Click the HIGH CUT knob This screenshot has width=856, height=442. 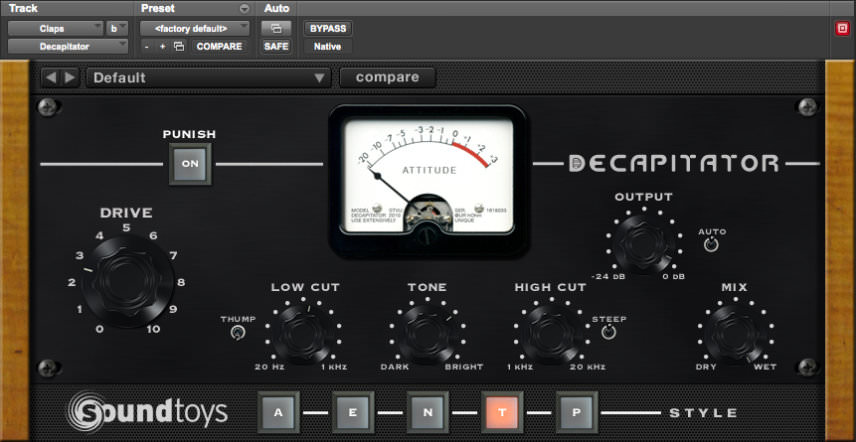point(551,334)
